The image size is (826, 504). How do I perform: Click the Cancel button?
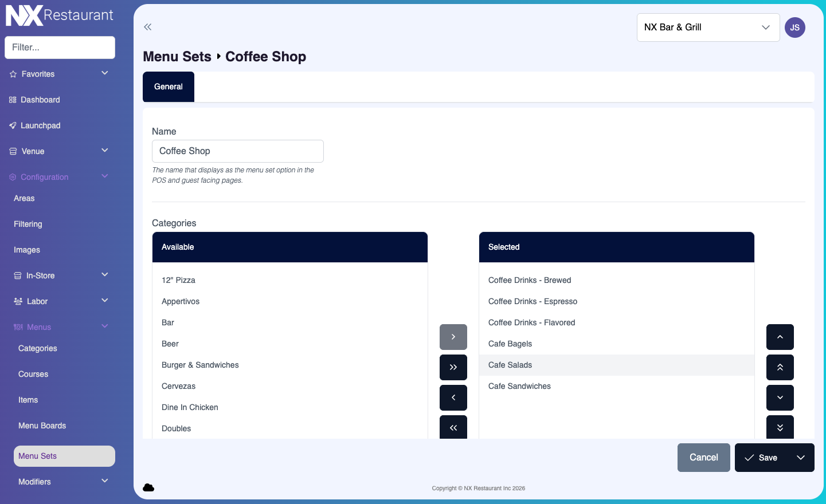(703, 458)
